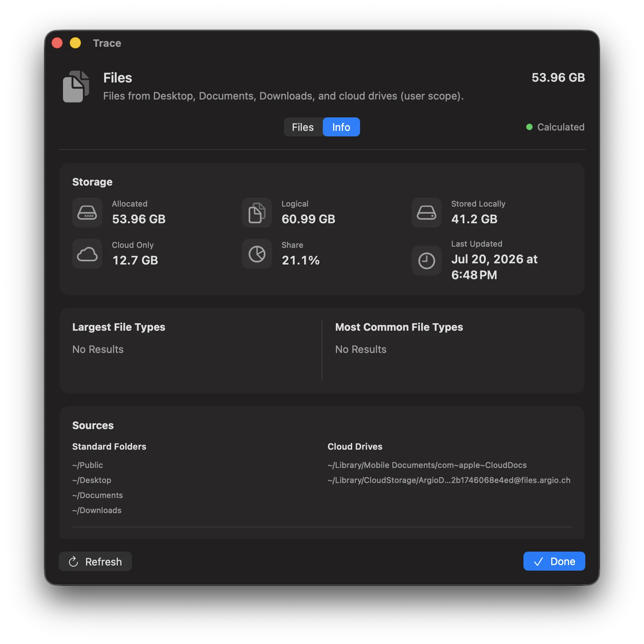Close the Trace window with red button
Viewport: 644px width, 644px height.
pos(57,43)
